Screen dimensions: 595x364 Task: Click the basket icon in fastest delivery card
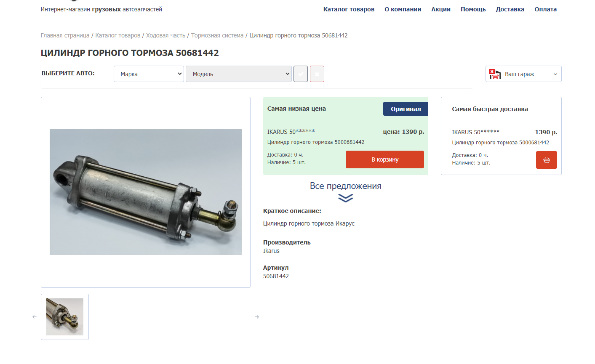[x=546, y=160]
